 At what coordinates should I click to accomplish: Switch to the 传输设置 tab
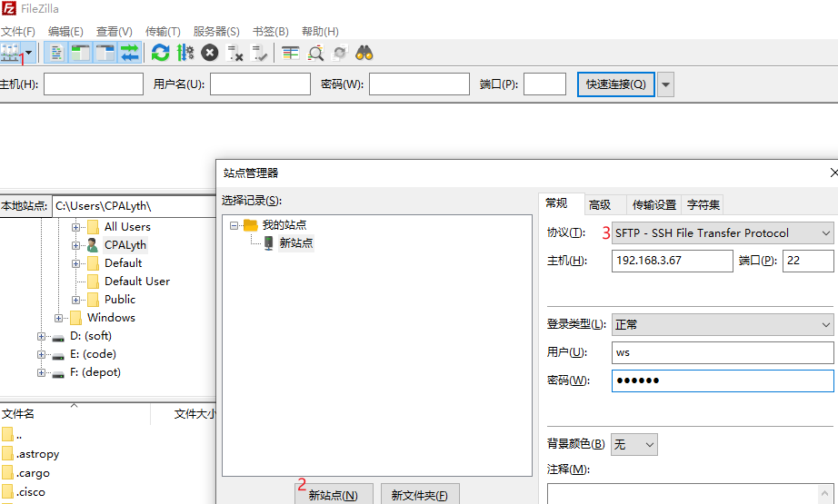point(654,205)
